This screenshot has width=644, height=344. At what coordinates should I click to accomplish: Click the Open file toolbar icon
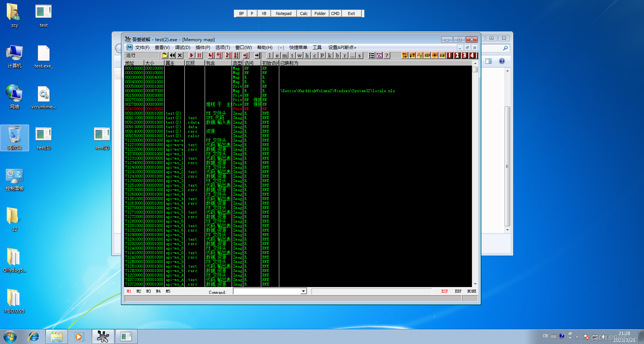[165, 55]
